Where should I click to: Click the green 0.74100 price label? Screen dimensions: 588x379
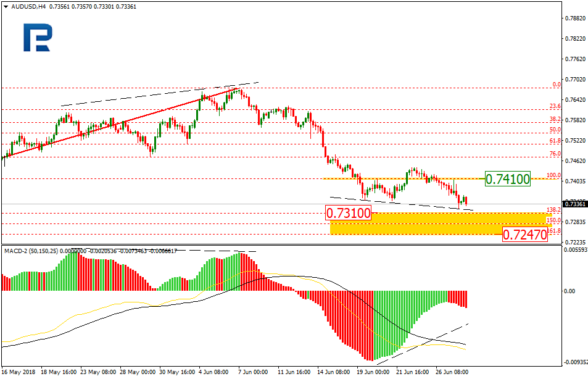tap(508, 179)
